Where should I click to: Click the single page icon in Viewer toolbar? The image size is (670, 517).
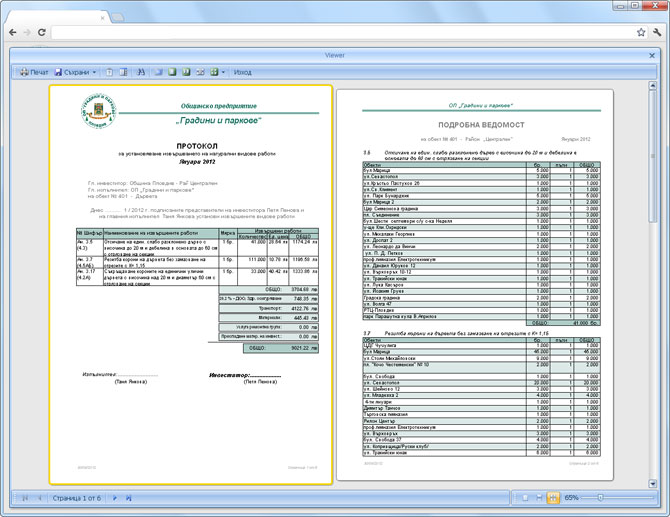(110, 72)
